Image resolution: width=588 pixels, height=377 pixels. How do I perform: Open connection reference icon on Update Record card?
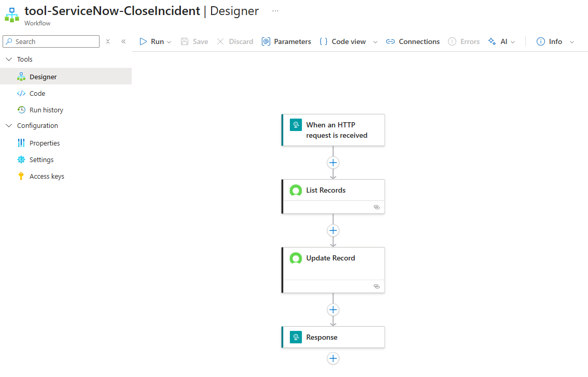pyautogui.click(x=376, y=286)
